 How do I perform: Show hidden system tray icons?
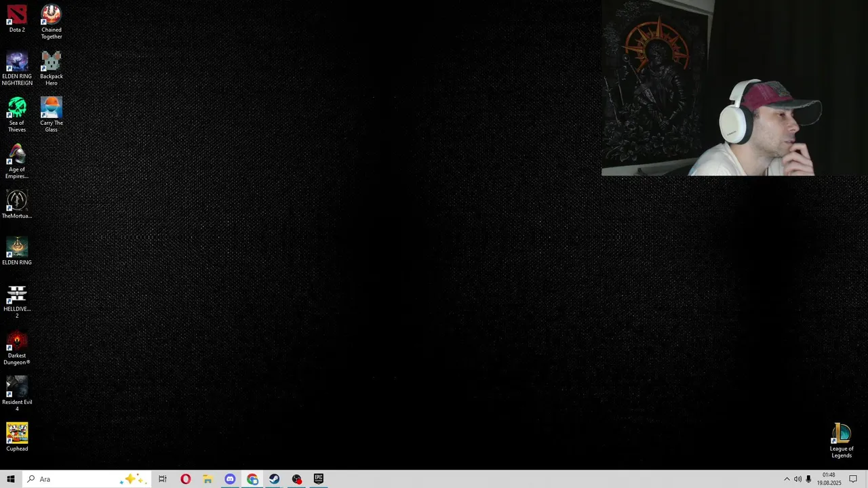tap(787, 479)
